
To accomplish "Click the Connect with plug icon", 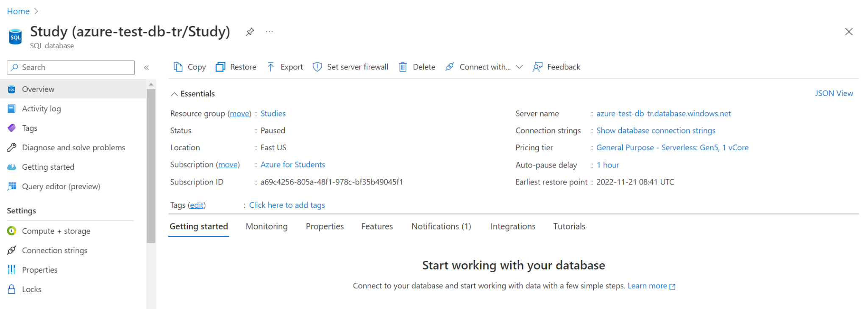I will tap(450, 67).
